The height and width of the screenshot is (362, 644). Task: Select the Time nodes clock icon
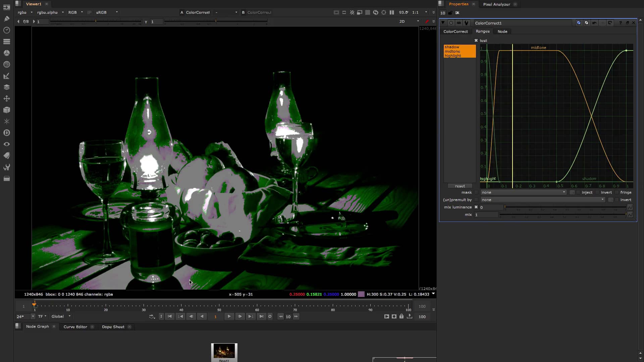tap(7, 30)
